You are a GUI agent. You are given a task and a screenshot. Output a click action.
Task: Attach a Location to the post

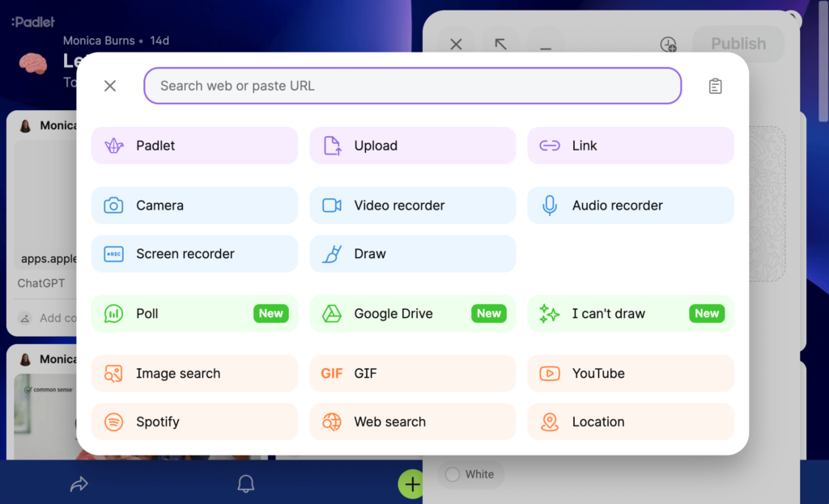click(630, 421)
